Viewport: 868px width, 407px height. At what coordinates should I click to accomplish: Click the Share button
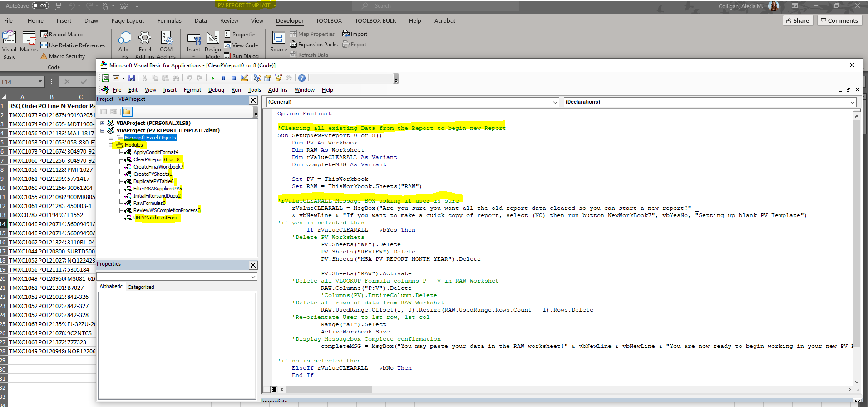[797, 20]
